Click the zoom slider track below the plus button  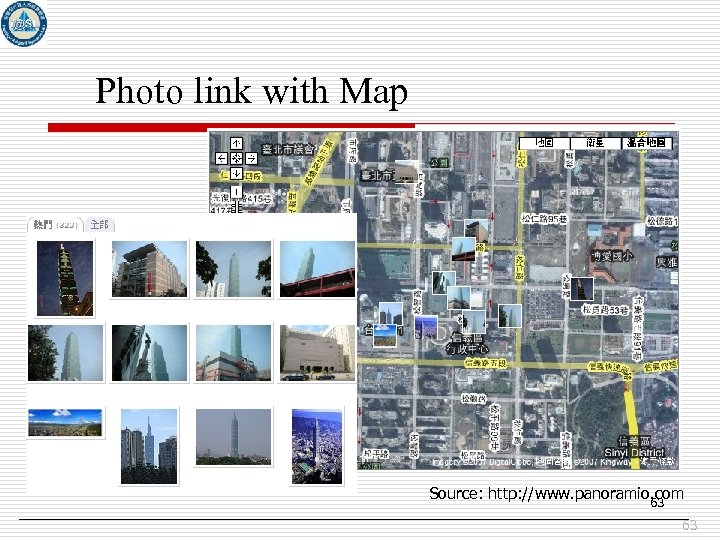[236, 206]
